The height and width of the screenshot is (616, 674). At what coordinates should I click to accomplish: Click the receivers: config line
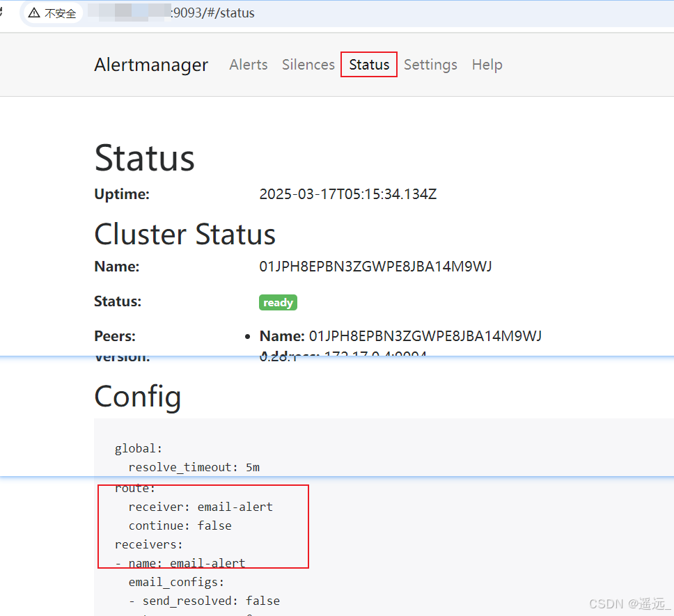[x=149, y=545]
